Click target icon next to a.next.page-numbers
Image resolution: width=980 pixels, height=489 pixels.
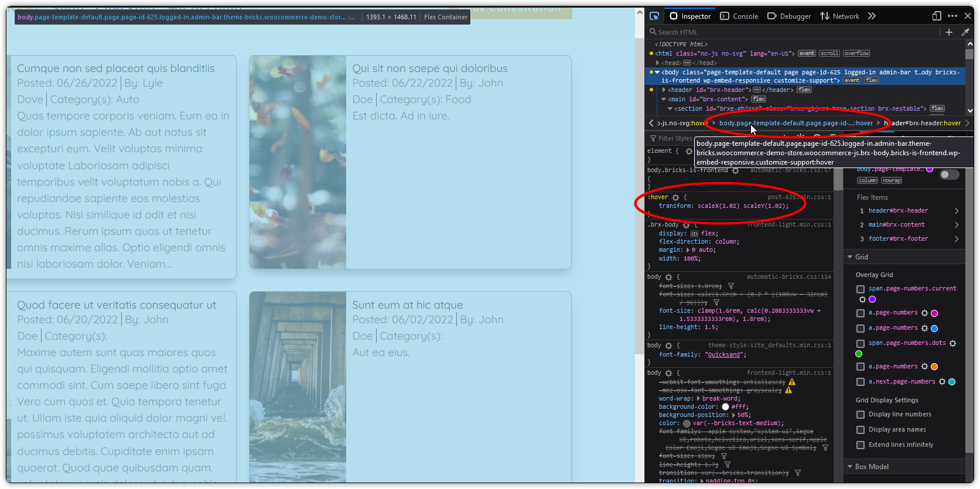pos(942,382)
